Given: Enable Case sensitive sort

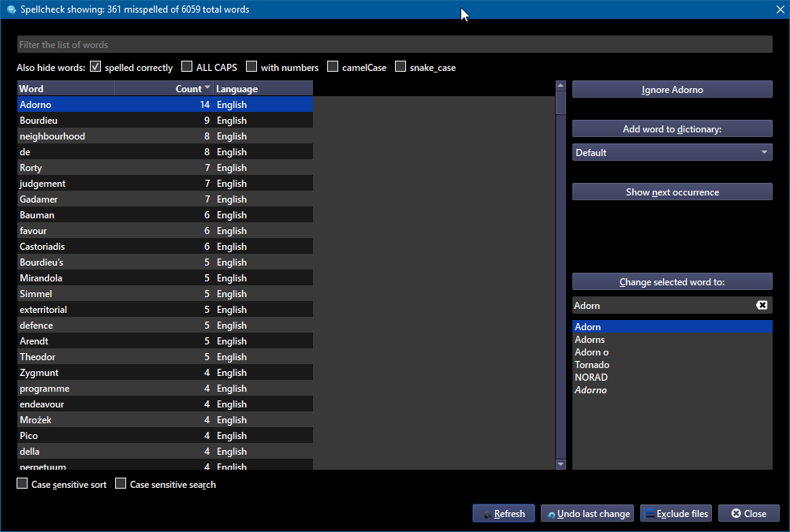Looking at the screenshot, I should 22,484.
